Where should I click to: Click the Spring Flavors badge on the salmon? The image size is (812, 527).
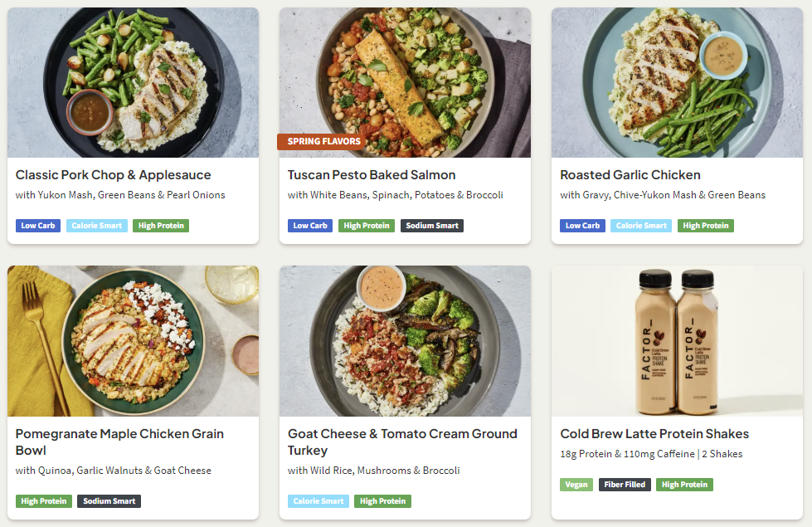(323, 141)
